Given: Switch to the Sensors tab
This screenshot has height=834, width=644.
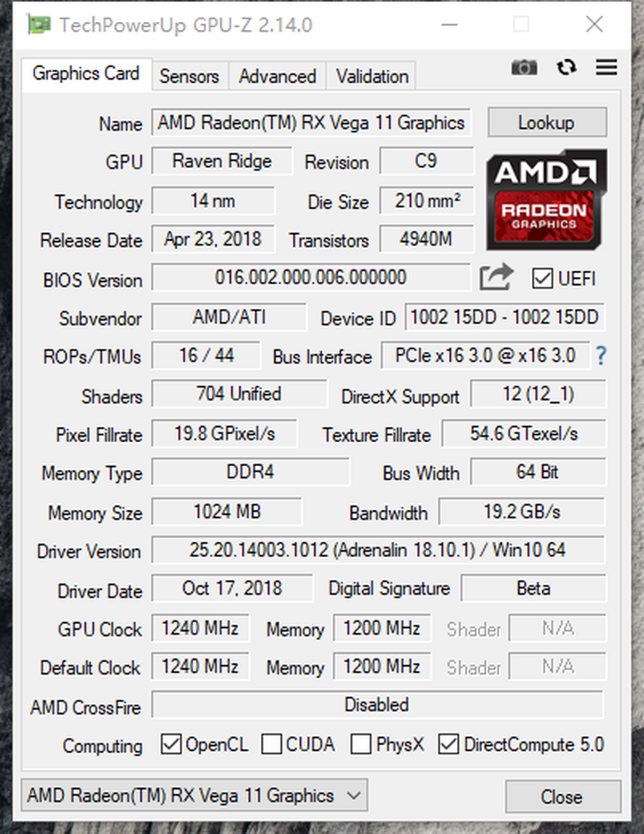Looking at the screenshot, I should point(190,76).
